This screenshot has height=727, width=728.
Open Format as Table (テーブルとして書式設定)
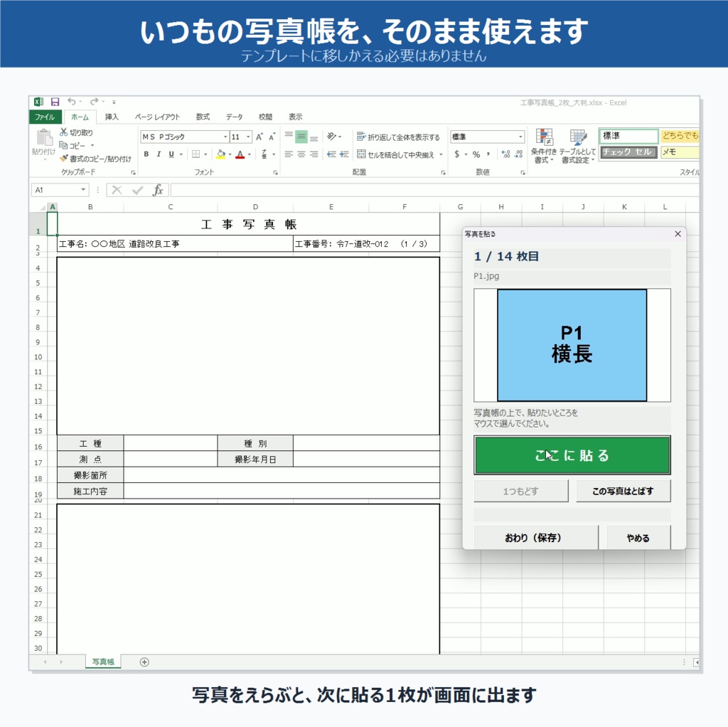pyautogui.click(x=577, y=146)
